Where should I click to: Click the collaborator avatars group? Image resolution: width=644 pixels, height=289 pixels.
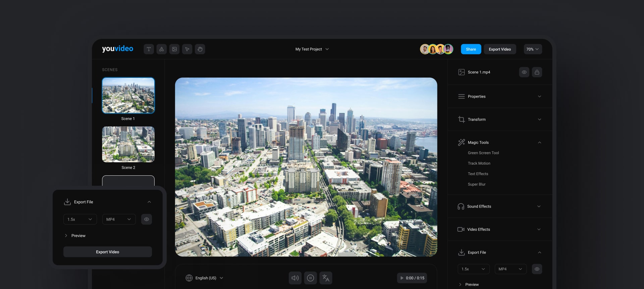click(437, 49)
